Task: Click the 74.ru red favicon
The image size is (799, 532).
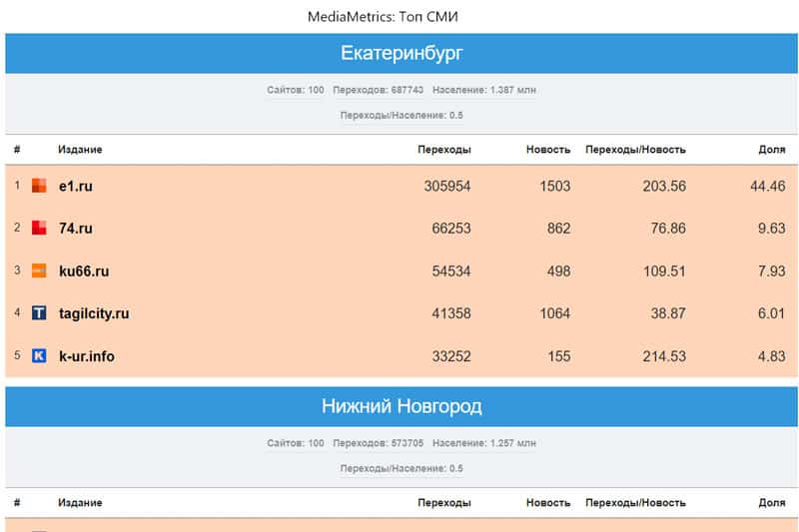Action: tap(39, 228)
